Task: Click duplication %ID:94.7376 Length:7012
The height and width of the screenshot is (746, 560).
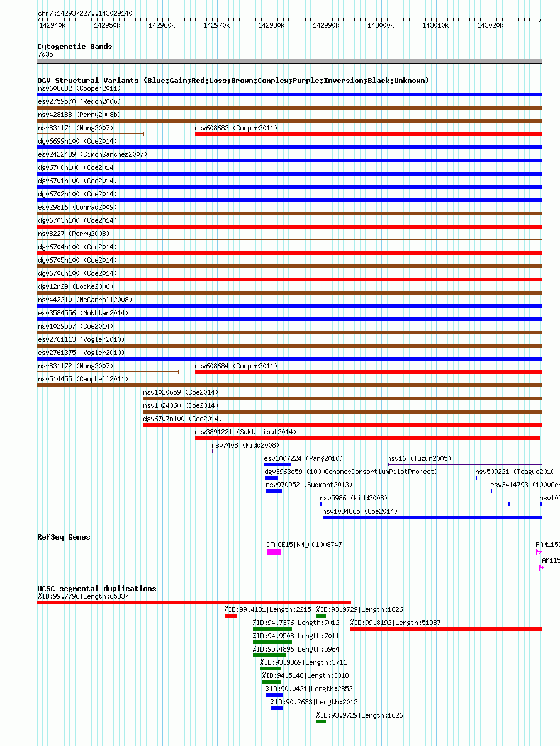Action: [x=296, y=623]
